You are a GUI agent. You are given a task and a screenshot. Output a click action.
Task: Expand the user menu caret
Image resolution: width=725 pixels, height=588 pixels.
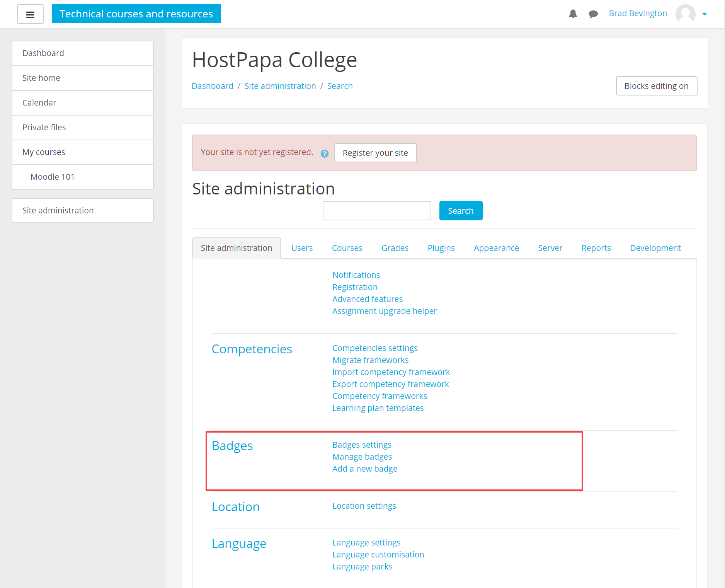pos(704,14)
